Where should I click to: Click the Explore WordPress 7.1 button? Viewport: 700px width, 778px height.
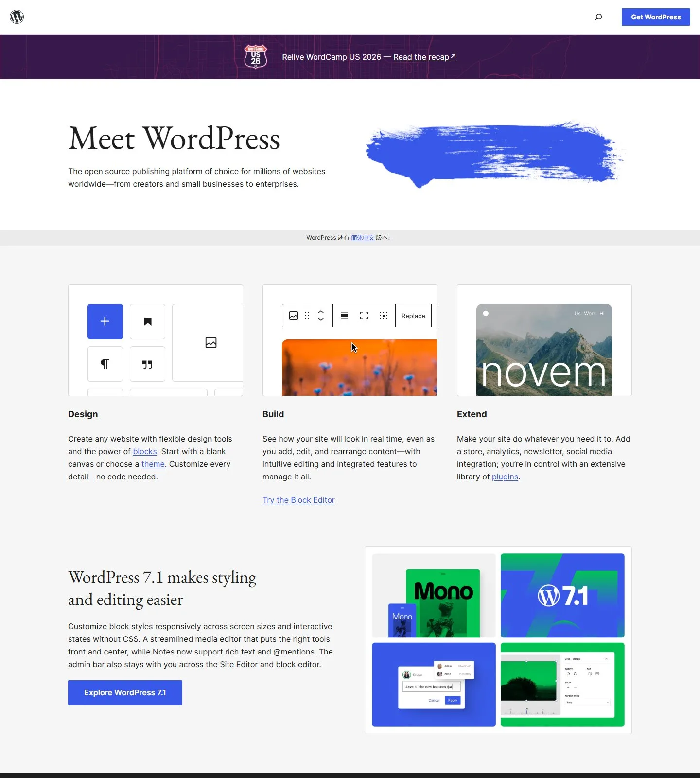(x=125, y=692)
